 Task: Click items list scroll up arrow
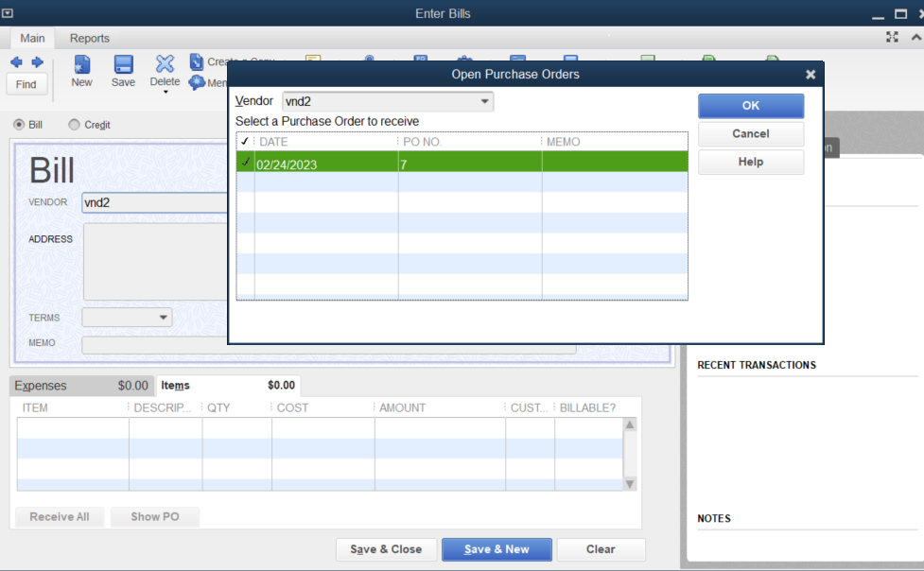(630, 424)
